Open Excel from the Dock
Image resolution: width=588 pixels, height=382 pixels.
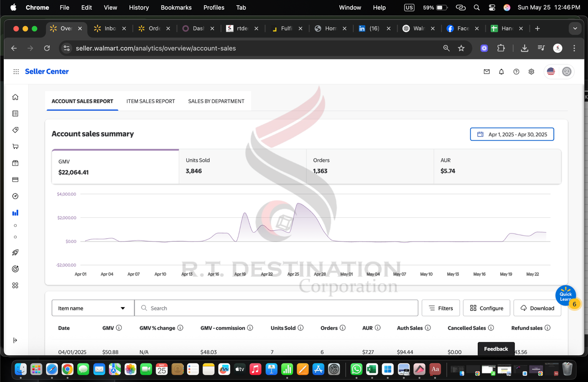point(372,369)
